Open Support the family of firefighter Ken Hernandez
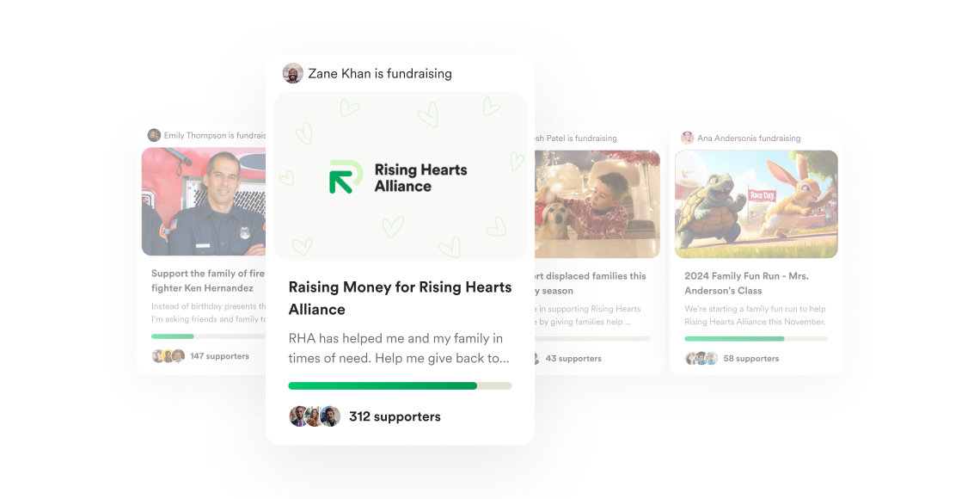Image resolution: width=980 pixels, height=499 pixels. point(208,280)
